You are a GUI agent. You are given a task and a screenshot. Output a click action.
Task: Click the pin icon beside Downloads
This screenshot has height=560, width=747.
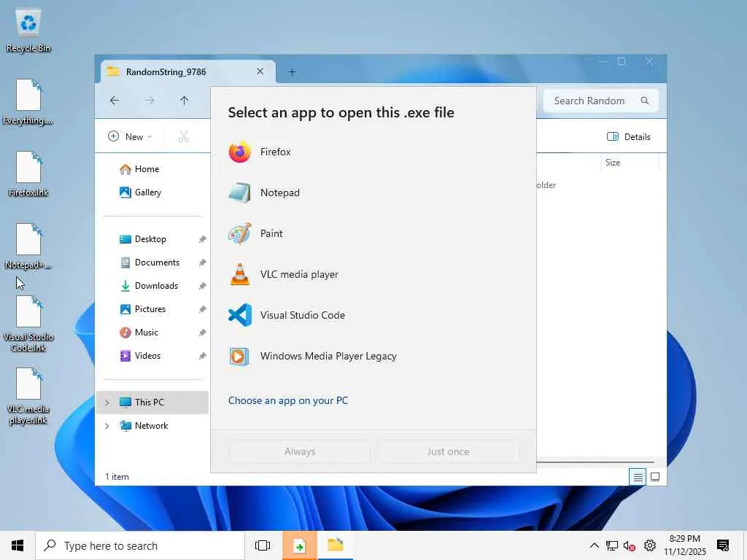point(202,286)
